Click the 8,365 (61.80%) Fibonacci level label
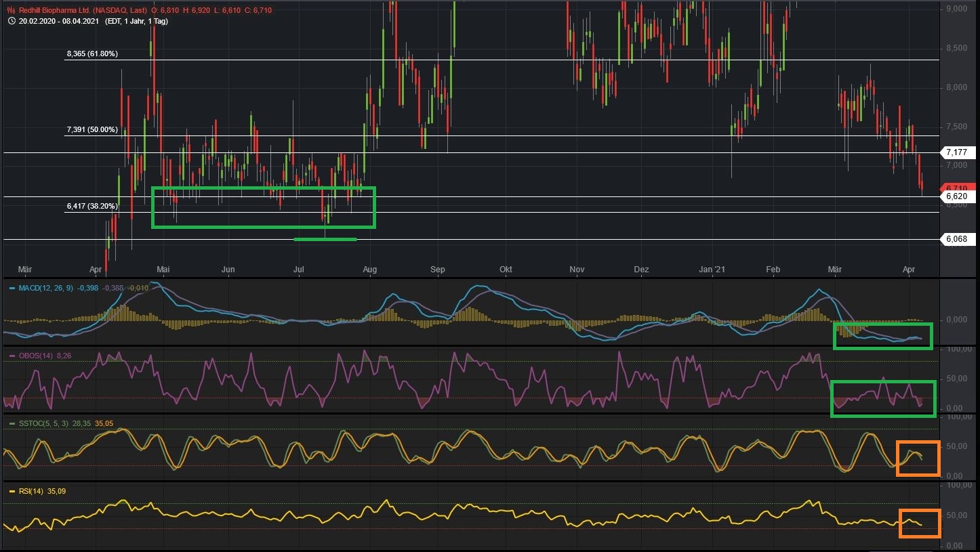980x552 pixels. tap(91, 54)
